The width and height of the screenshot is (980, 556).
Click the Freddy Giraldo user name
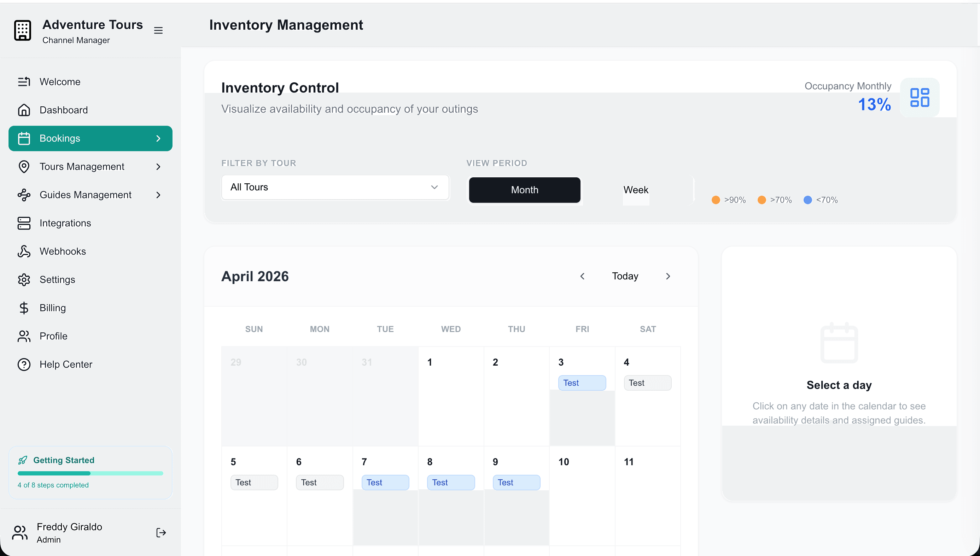click(70, 527)
